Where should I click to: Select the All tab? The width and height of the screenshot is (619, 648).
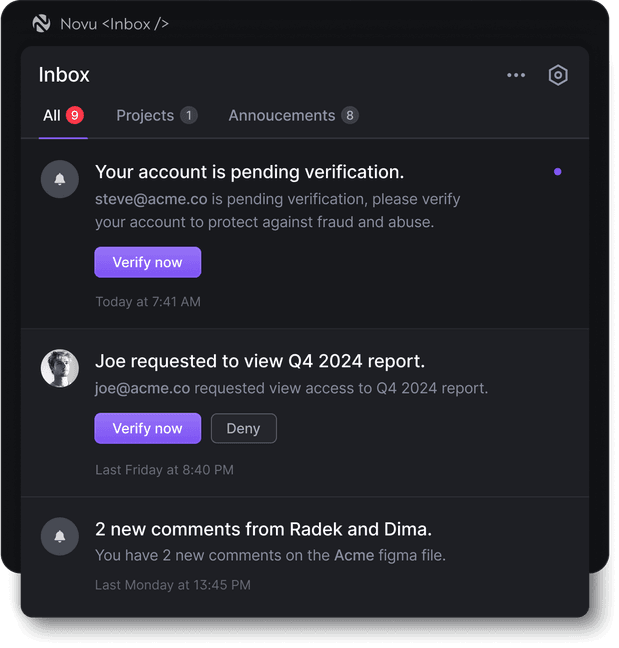[x=63, y=116]
